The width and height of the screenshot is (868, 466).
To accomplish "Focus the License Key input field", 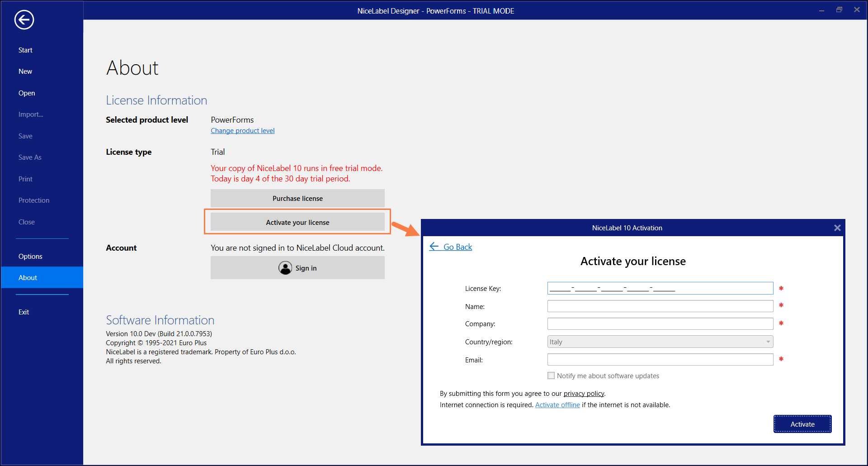I will point(660,288).
